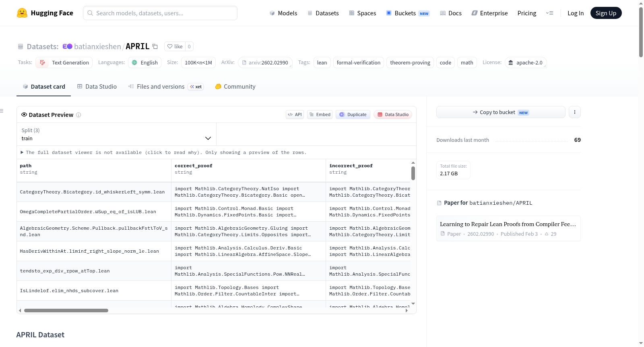Select the OmegaCompletePartialOrder.ωSup_eq_of_isLUB.lean cell
Screen dimensions: 644x347
click(x=94, y=212)
